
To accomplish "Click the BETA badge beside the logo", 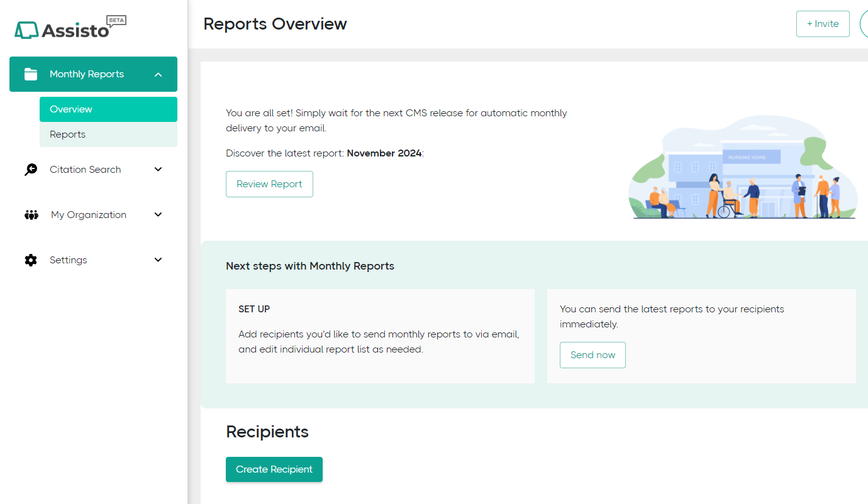I will pos(117,21).
